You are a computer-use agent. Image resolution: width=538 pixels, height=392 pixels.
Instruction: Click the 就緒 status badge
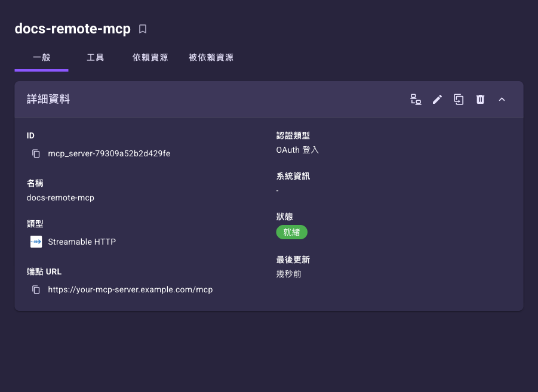point(291,232)
